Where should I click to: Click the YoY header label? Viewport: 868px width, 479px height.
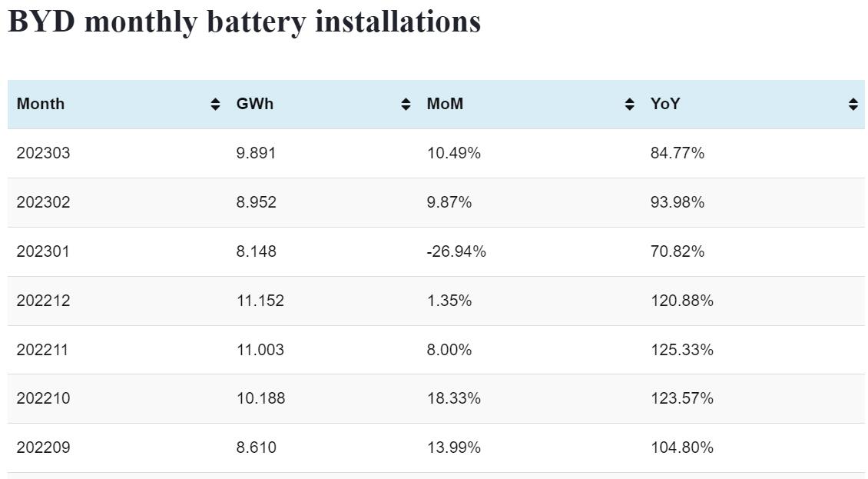click(x=665, y=104)
